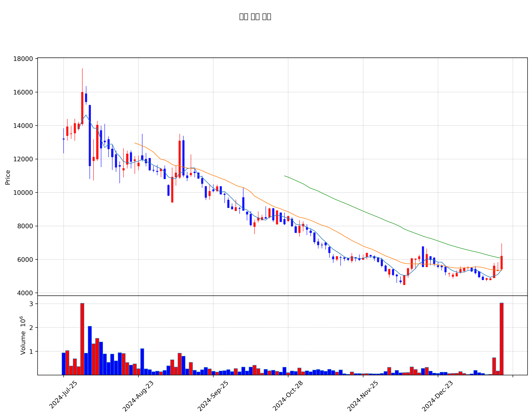Screen dimensions: 532x417
Task: Click the chart title at top
Action: click(255, 17)
